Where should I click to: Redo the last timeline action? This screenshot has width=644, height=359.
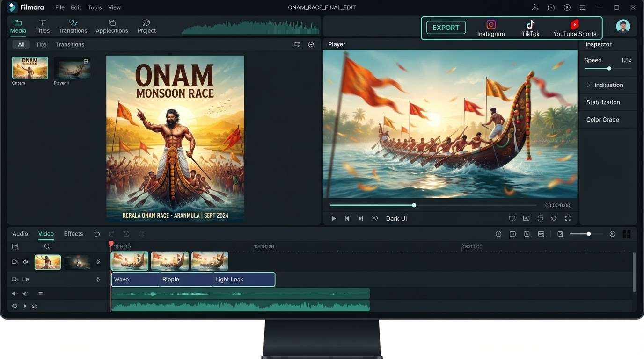point(111,234)
